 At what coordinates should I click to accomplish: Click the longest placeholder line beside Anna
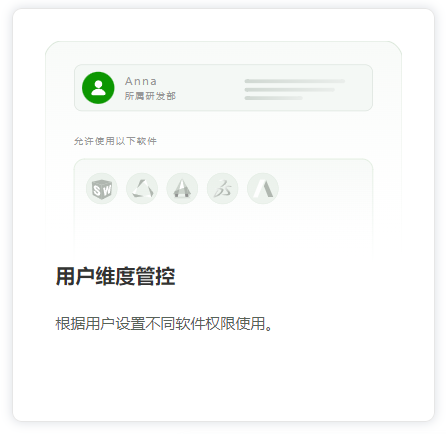click(295, 81)
